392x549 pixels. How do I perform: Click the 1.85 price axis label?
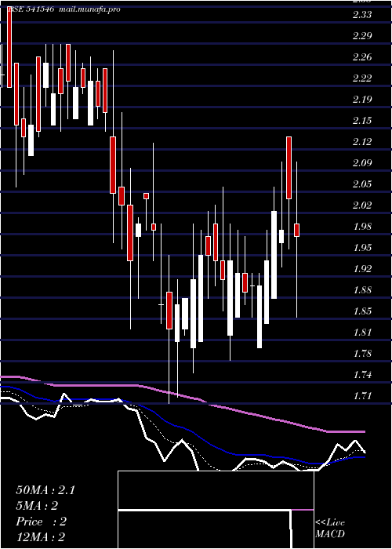362,311
